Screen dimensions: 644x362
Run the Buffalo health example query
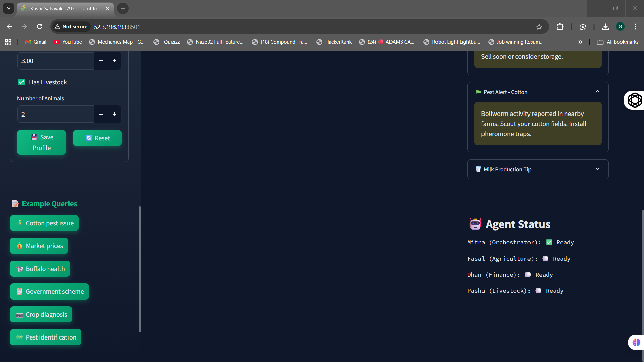click(x=40, y=269)
